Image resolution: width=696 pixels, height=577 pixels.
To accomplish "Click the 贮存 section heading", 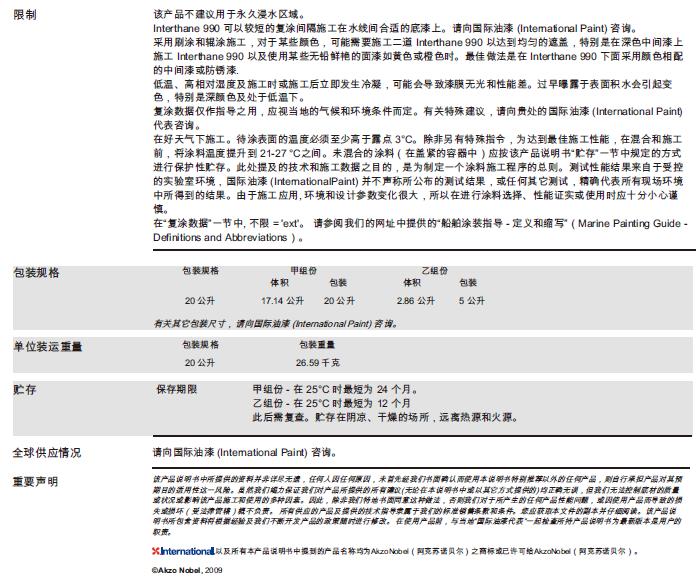I will pyautogui.click(x=25, y=390).
